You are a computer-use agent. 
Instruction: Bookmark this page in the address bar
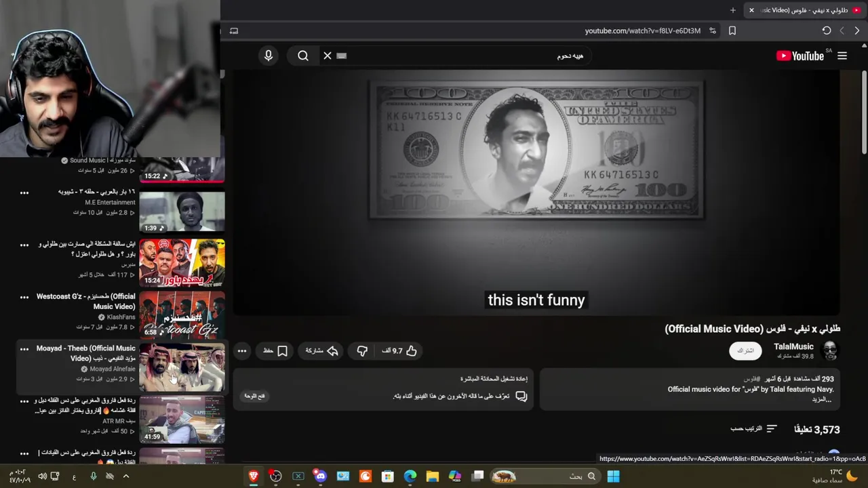tap(732, 30)
